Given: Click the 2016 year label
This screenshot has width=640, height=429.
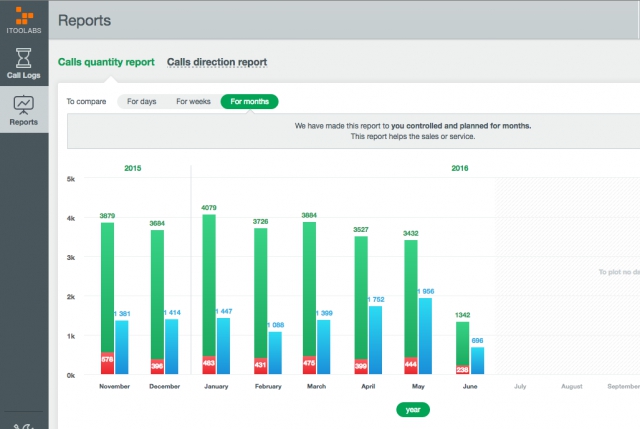Looking at the screenshot, I should click(460, 168).
